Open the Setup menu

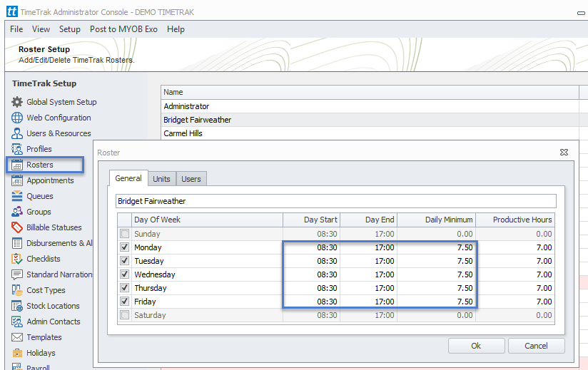coord(70,29)
